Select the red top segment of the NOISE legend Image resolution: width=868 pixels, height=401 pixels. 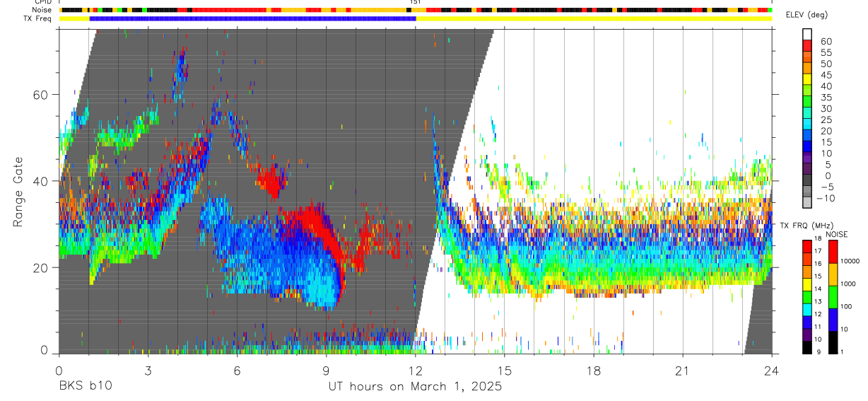coord(833,252)
